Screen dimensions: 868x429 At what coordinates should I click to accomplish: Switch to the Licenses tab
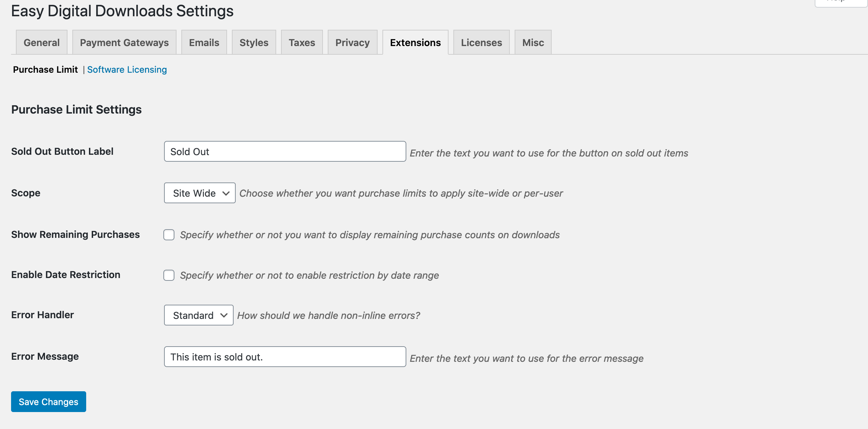(481, 43)
